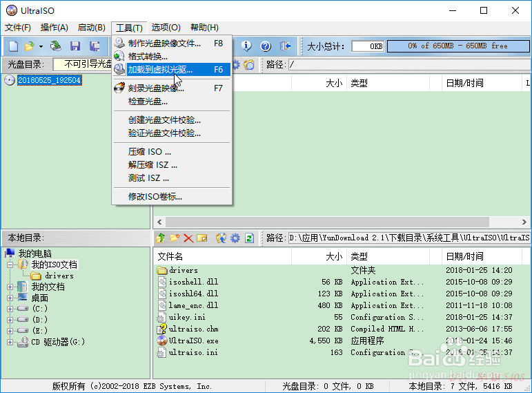The height and width of the screenshot is (393, 532).
Task: Choose 检查光盘... menu entry
Action: (172, 102)
